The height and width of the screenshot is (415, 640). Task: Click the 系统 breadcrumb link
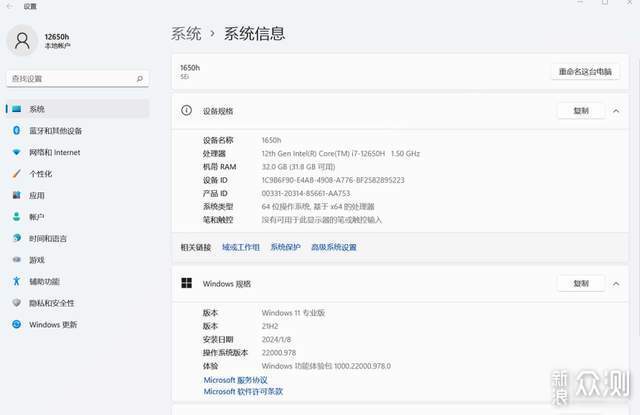[x=186, y=33]
